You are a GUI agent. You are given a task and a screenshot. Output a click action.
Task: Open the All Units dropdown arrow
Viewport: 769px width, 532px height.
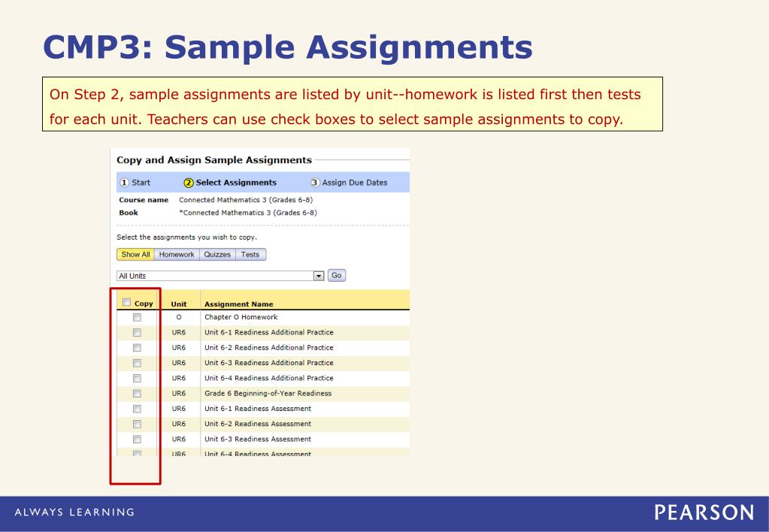coord(319,276)
